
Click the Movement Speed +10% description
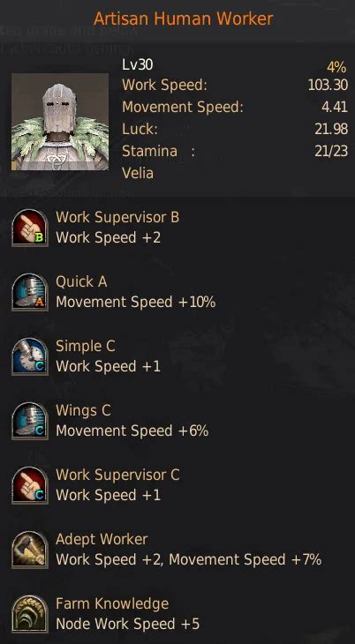pos(136,303)
